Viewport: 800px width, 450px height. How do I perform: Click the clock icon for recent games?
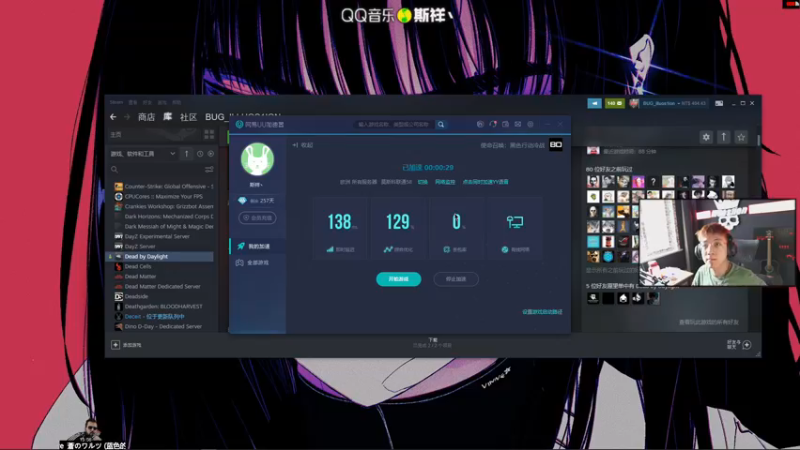(x=200, y=154)
